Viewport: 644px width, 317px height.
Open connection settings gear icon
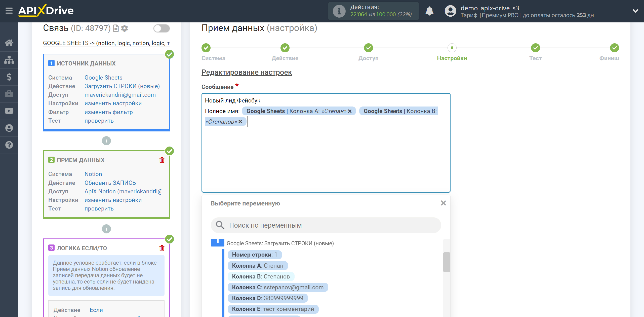(125, 28)
